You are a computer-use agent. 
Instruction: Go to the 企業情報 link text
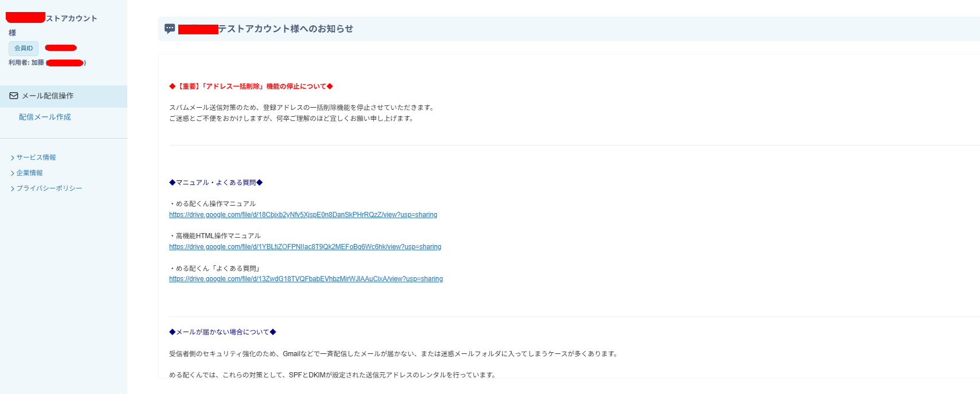click(30, 173)
